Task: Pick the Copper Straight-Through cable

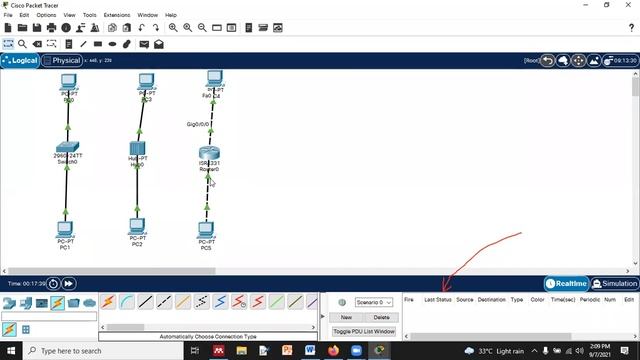Action: point(146,302)
